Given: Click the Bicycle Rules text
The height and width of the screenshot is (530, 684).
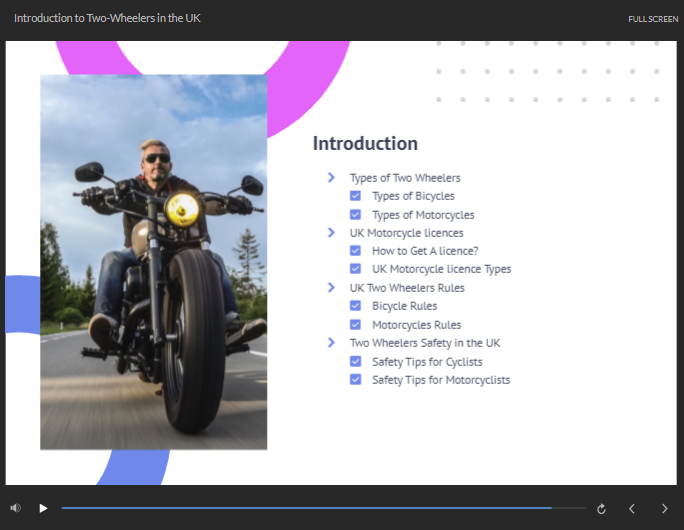Looking at the screenshot, I should click(x=404, y=306).
